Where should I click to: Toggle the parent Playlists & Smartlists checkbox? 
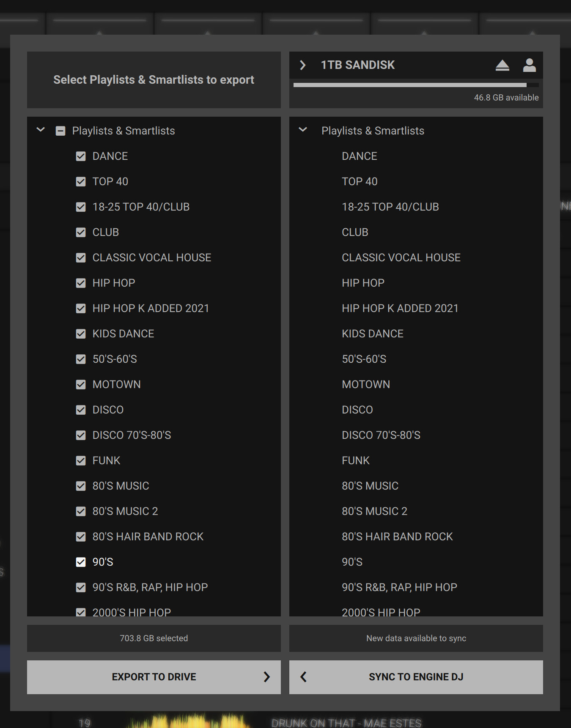tap(60, 131)
